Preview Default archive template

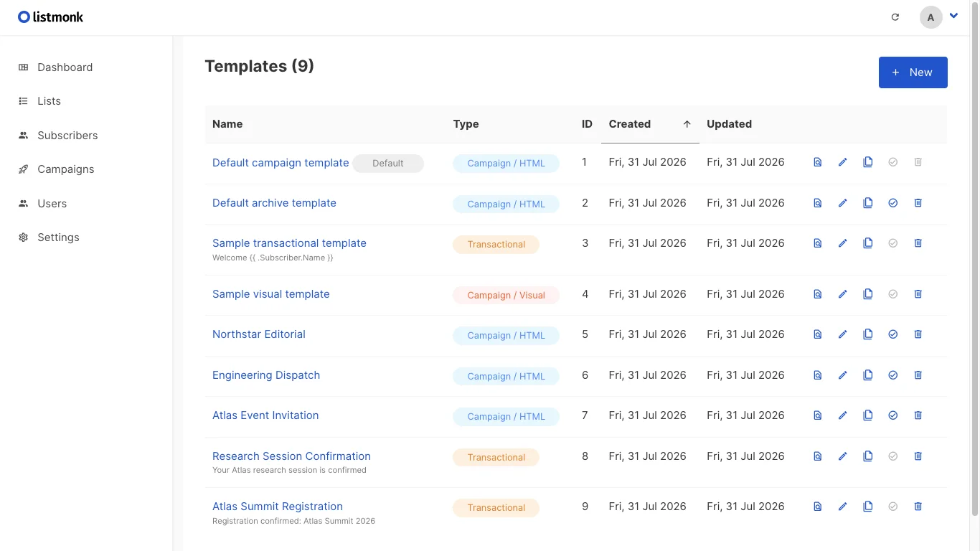(818, 203)
